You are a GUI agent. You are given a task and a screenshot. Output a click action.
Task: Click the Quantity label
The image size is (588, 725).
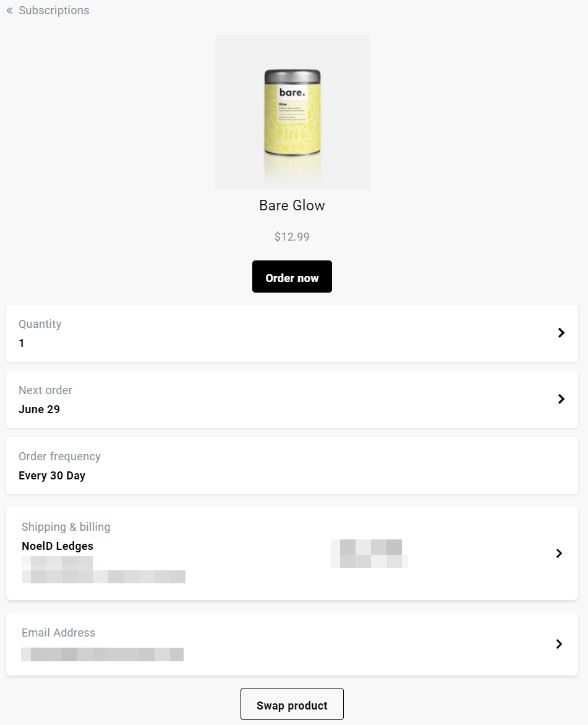click(x=40, y=324)
